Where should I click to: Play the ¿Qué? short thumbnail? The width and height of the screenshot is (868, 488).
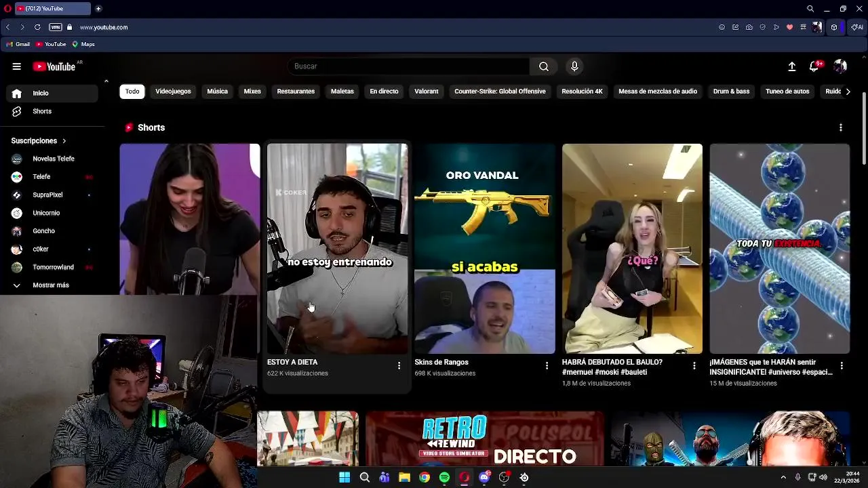(x=632, y=249)
